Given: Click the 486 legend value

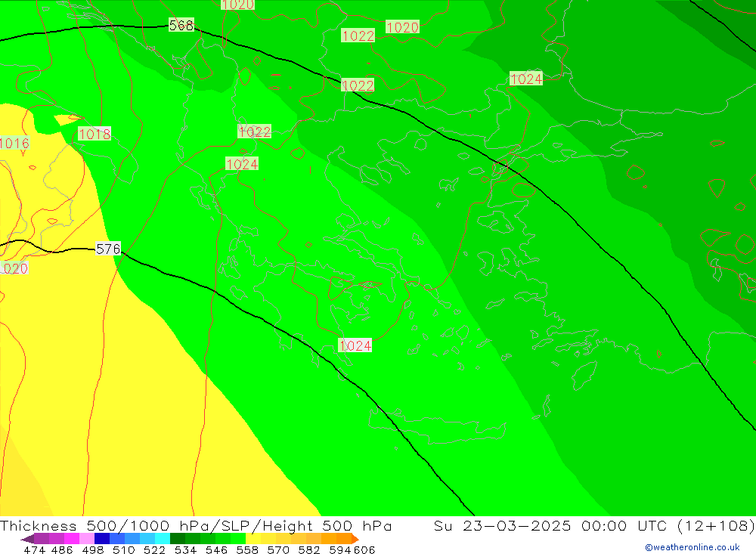Looking at the screenshot, I should point(62,549).
